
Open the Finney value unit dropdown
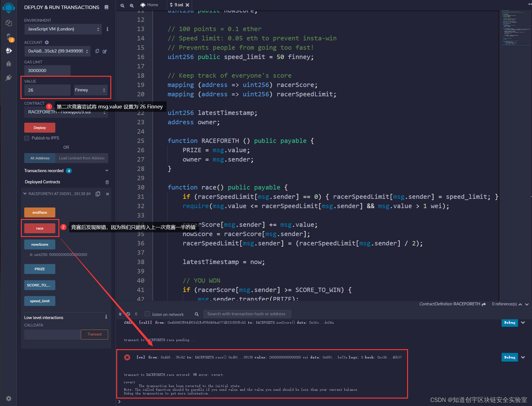[x=91, y=90]
